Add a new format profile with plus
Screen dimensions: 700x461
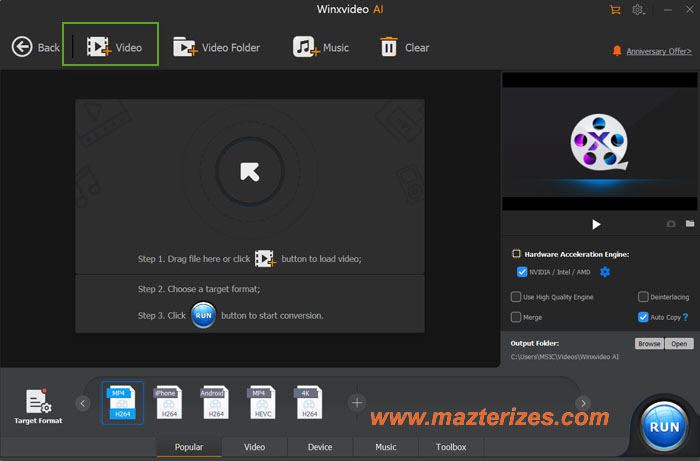(x=357, y=403)
